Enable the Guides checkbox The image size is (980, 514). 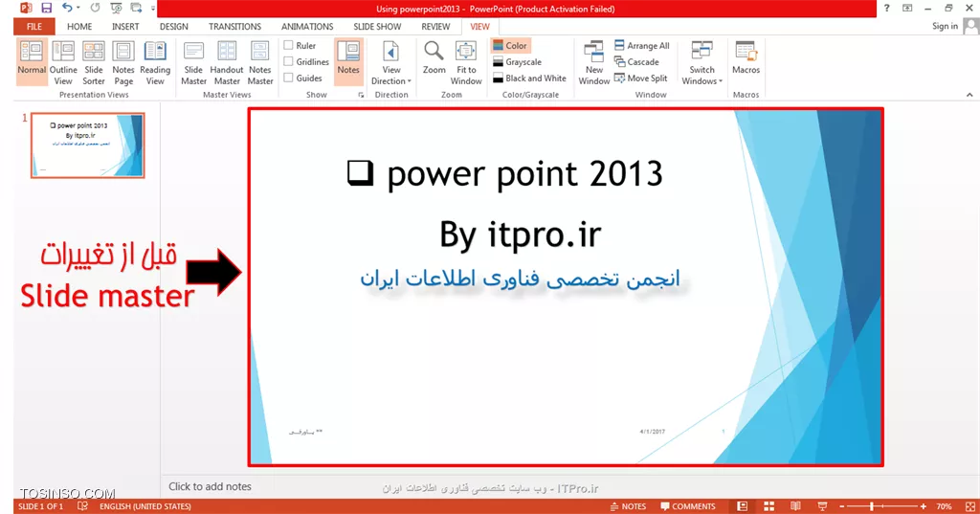point(288,78)
